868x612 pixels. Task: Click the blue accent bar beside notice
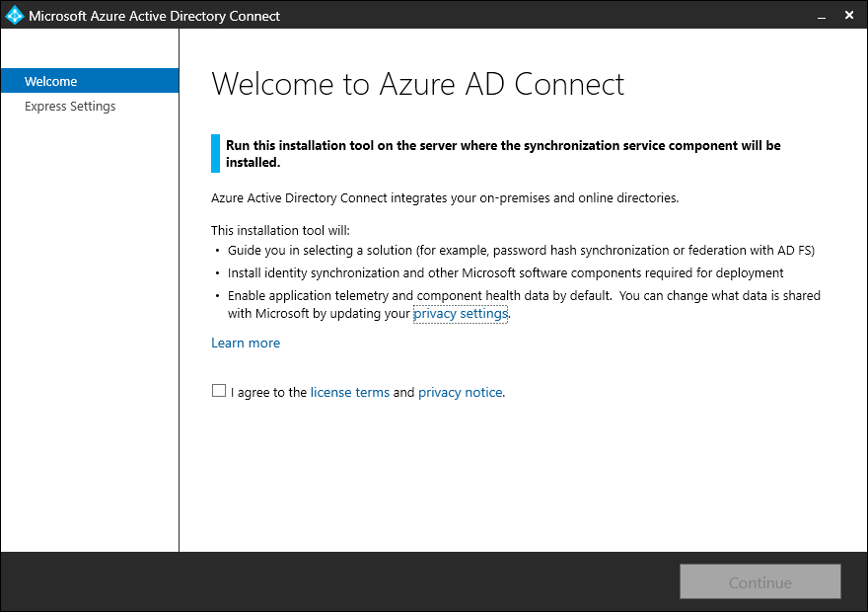[x=216, y=153]
